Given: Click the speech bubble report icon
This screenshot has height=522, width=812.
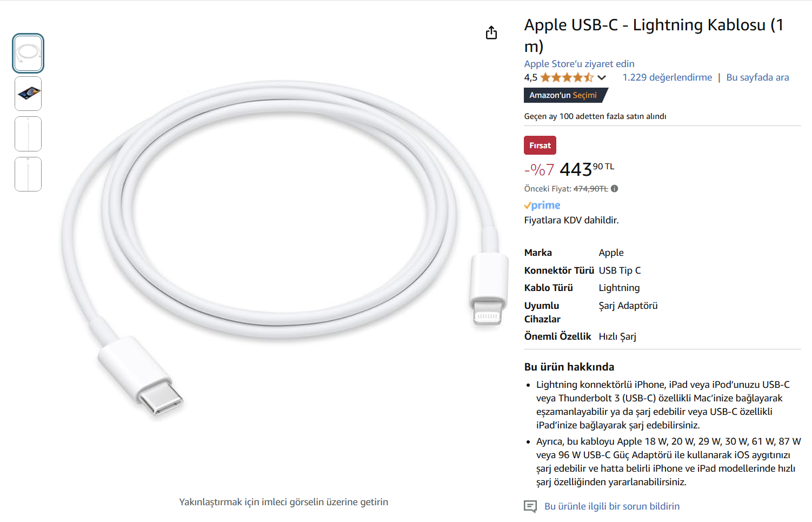Looking at the screenshot, I should click(530, 506).
